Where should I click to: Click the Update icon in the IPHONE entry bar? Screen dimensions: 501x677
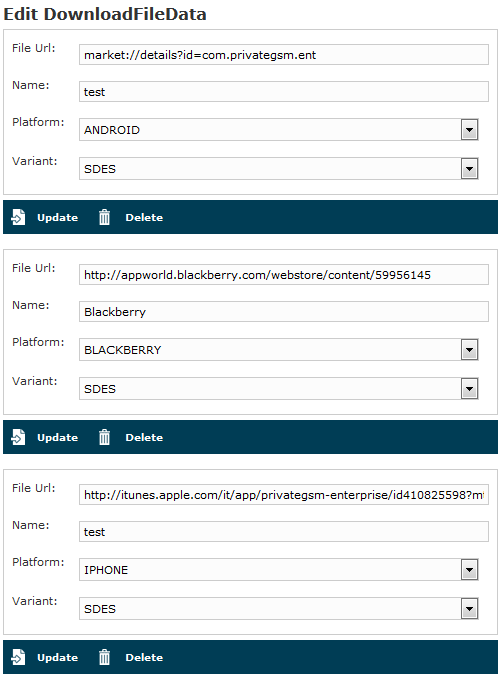click(x=18, y=657)
